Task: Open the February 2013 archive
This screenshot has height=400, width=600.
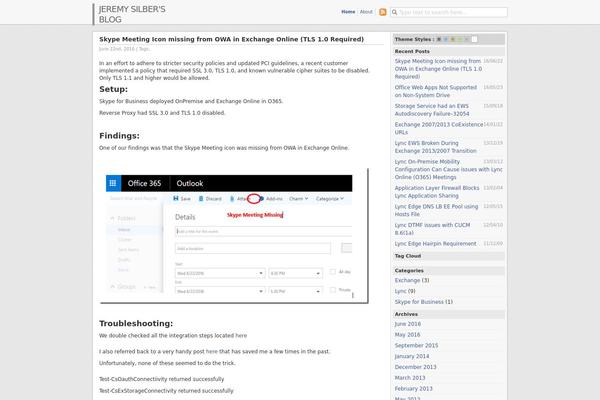Action: tap(413, 388)
